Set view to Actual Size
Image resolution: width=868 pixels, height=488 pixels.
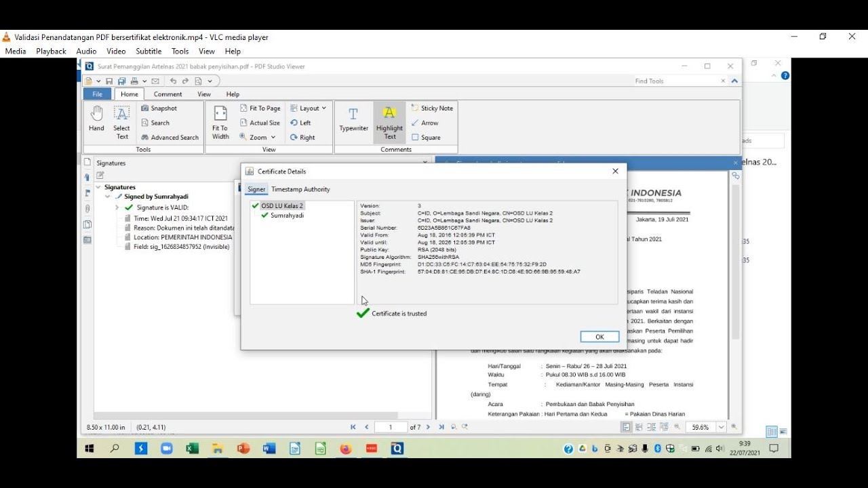coord(260,123)
